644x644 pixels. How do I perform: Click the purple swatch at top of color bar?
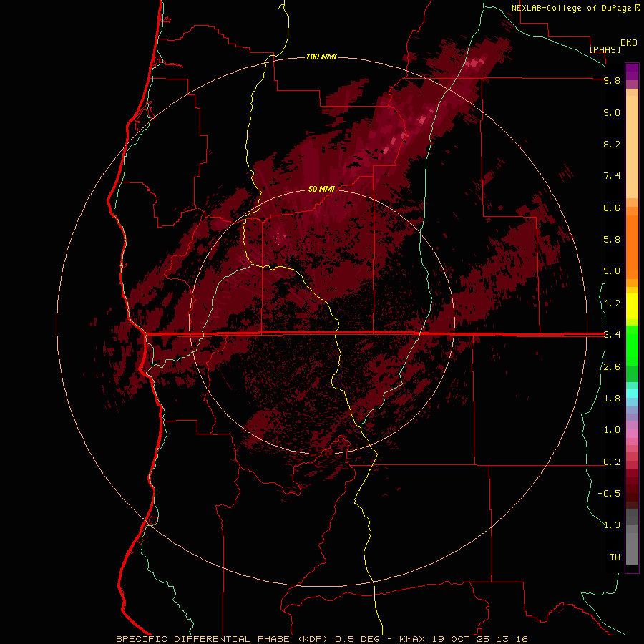point(632,72)
